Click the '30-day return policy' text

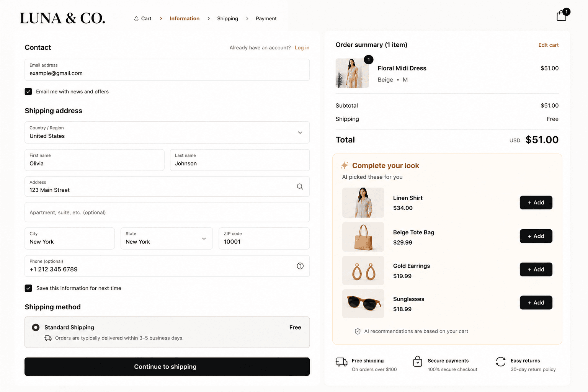(x=533, y=369)
